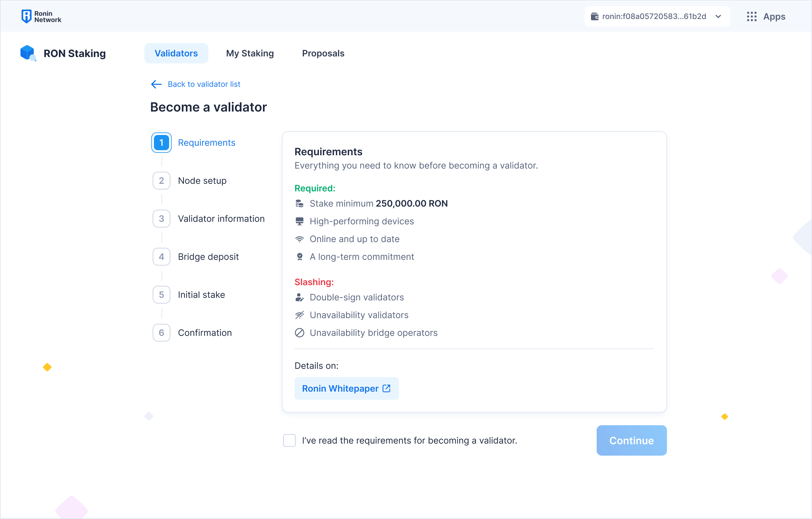This screenshot has width=812, height=519.
Task: Click Back to validator list link
Action: [204, 84]
